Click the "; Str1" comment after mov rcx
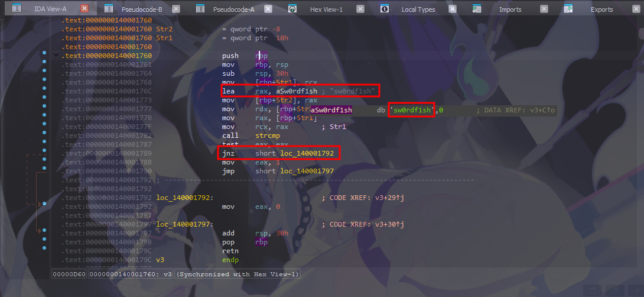Image resolution: width=644 pixels, height=297 pixels. click(334, 127)
